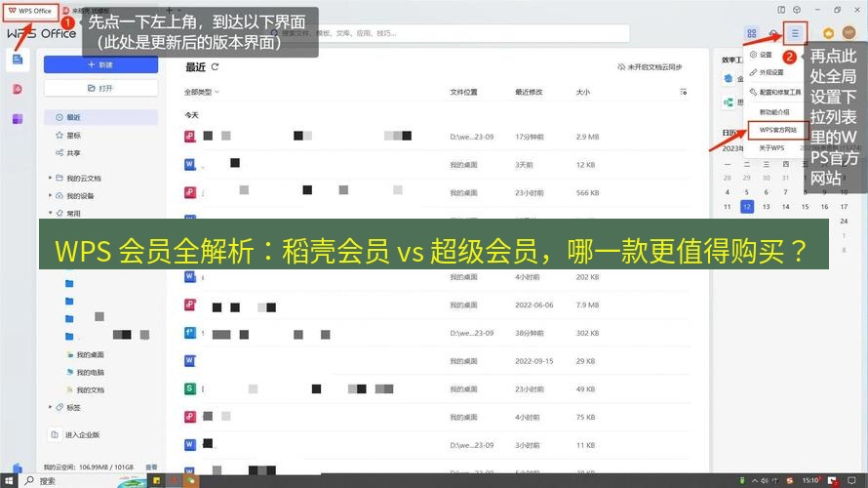
Task: Click the blue 新建 button
Action: tap(100, 64)
